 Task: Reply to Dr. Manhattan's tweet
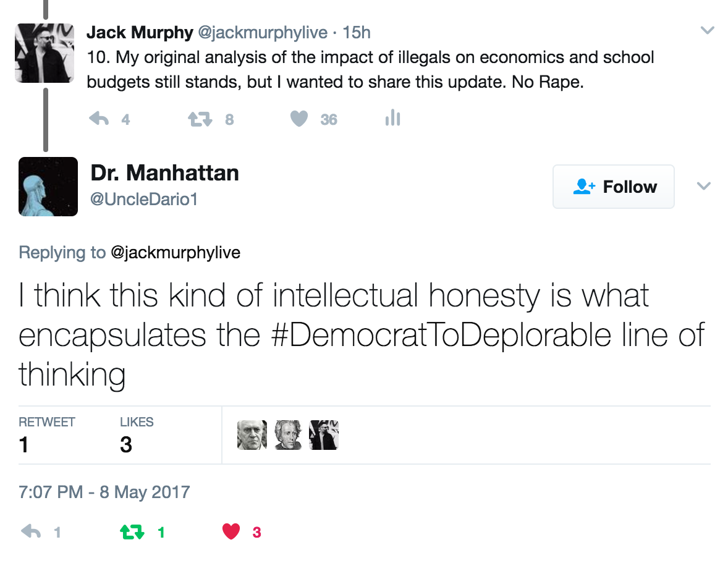click(32, 531)
